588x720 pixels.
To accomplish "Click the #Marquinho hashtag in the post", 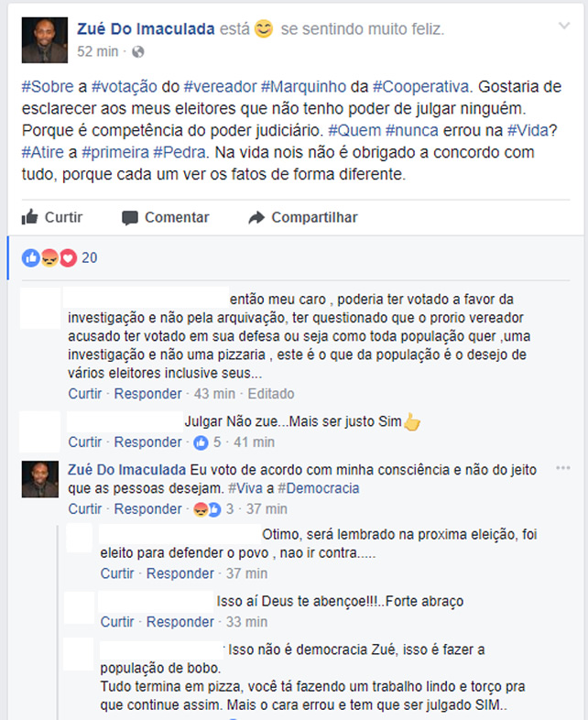I will click(303, 86).
